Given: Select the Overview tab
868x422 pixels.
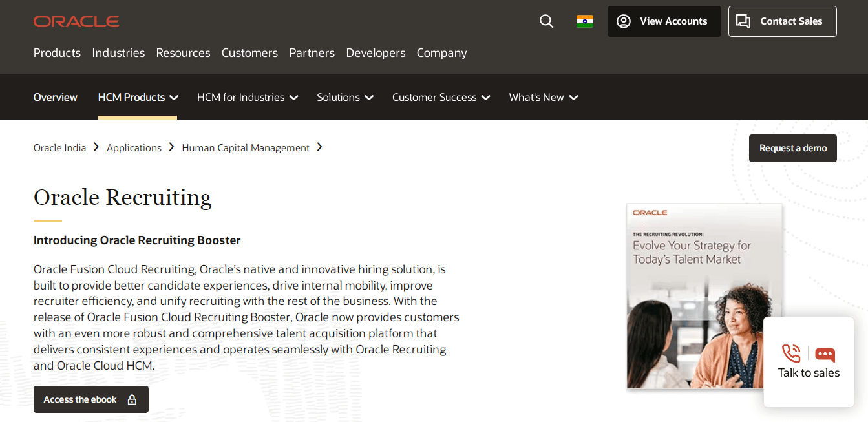Looking at the screenshot, I should click(x=56, y=97).
